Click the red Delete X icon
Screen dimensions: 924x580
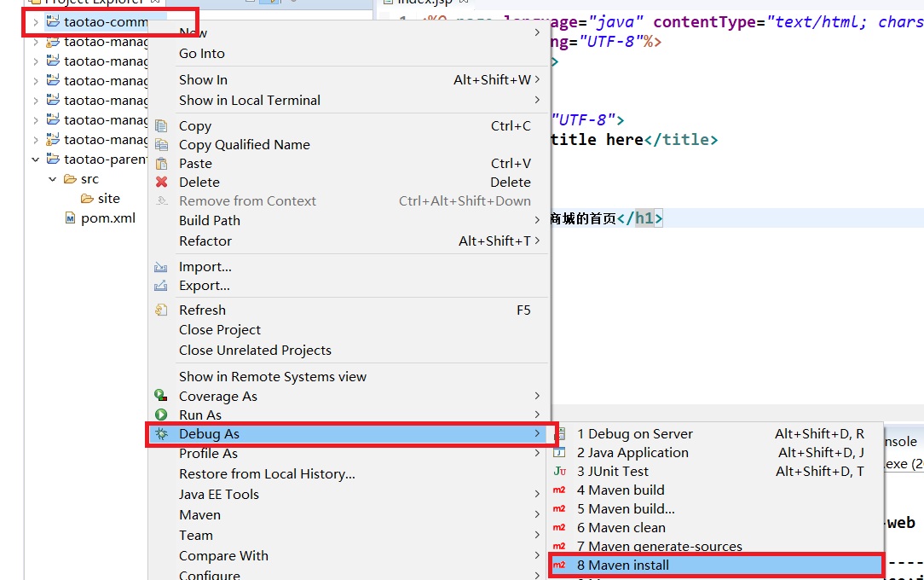coord(161,183)
